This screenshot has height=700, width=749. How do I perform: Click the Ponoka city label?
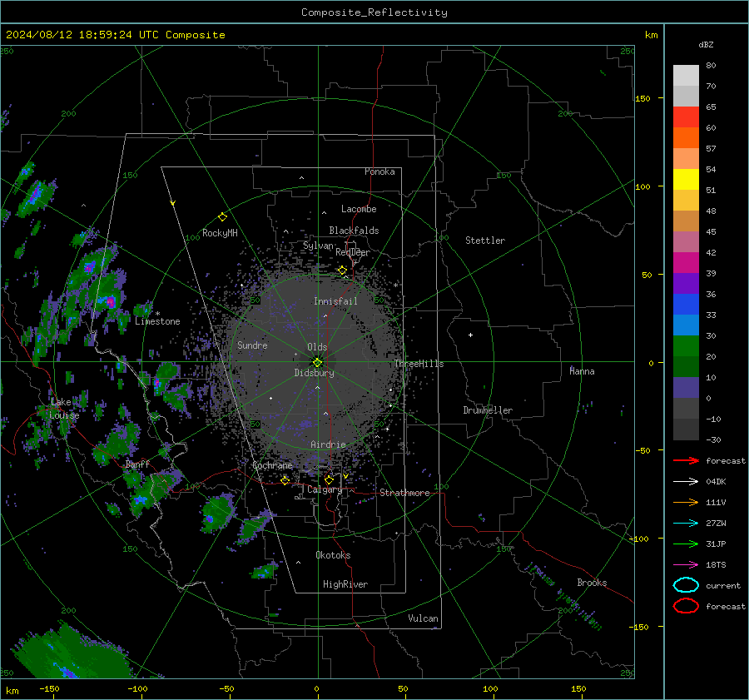[379, 171]
